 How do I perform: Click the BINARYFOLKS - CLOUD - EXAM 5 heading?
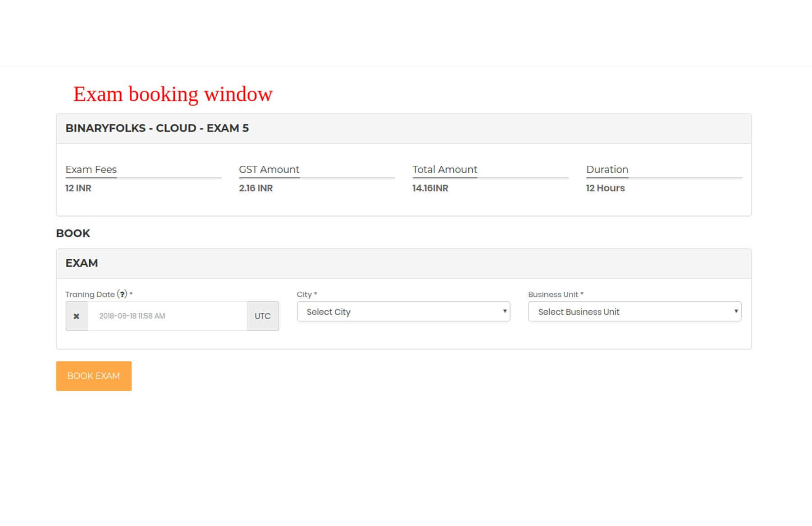(157, 128)
